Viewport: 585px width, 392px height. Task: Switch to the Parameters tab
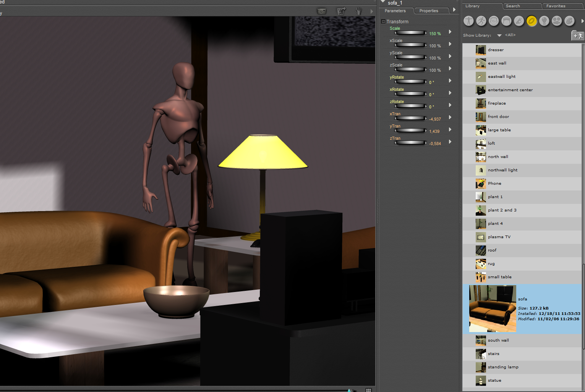(395, 11)
